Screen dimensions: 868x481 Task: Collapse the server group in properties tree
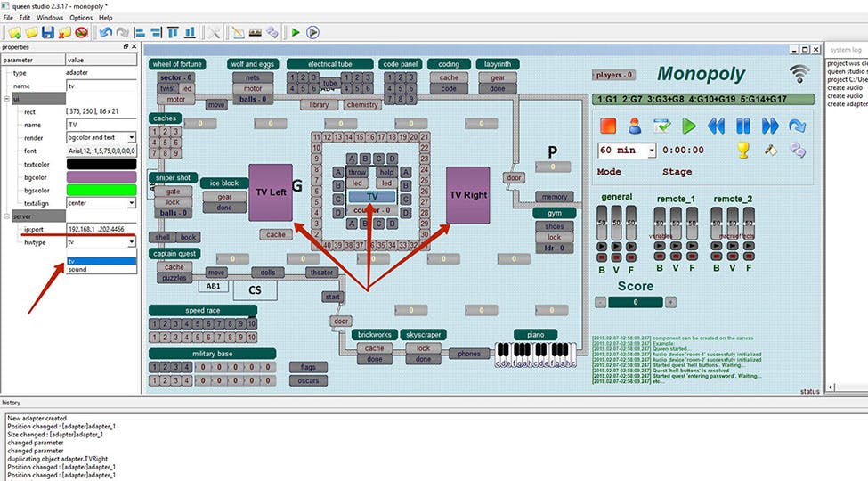[x=5, y=216]
